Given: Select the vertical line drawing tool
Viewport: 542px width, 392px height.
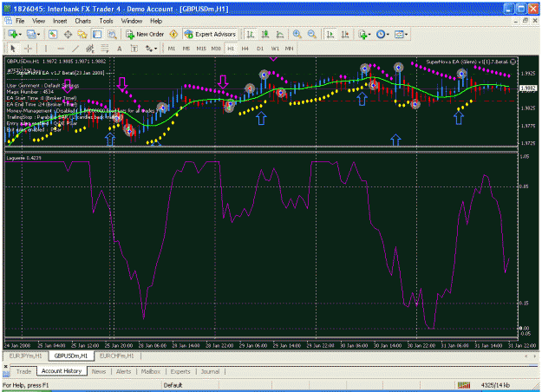Looking at the screenshot, I should pos(46,49).
